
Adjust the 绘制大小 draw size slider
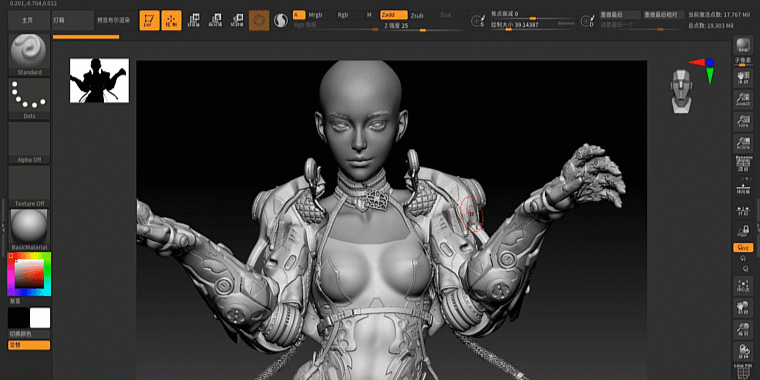(532, 25)
